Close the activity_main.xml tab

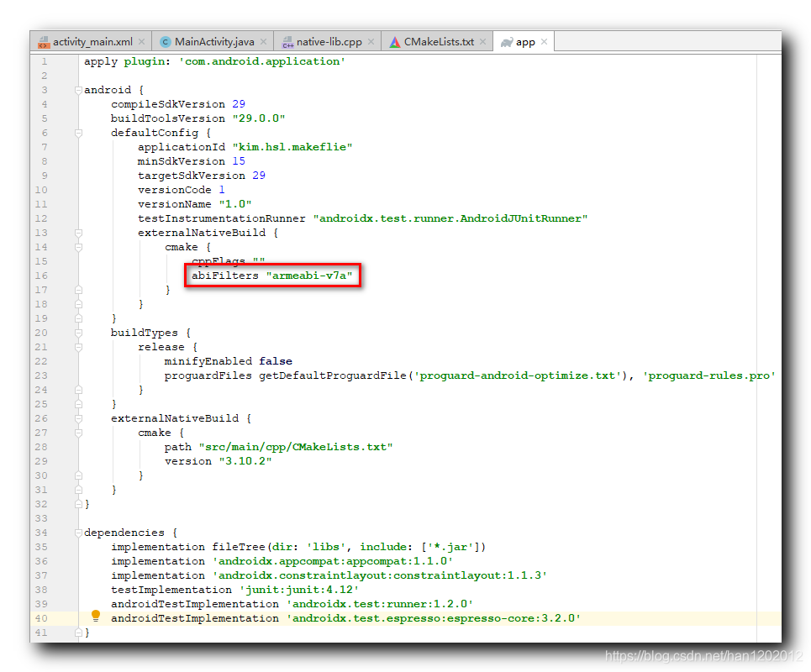pos(141,42)
